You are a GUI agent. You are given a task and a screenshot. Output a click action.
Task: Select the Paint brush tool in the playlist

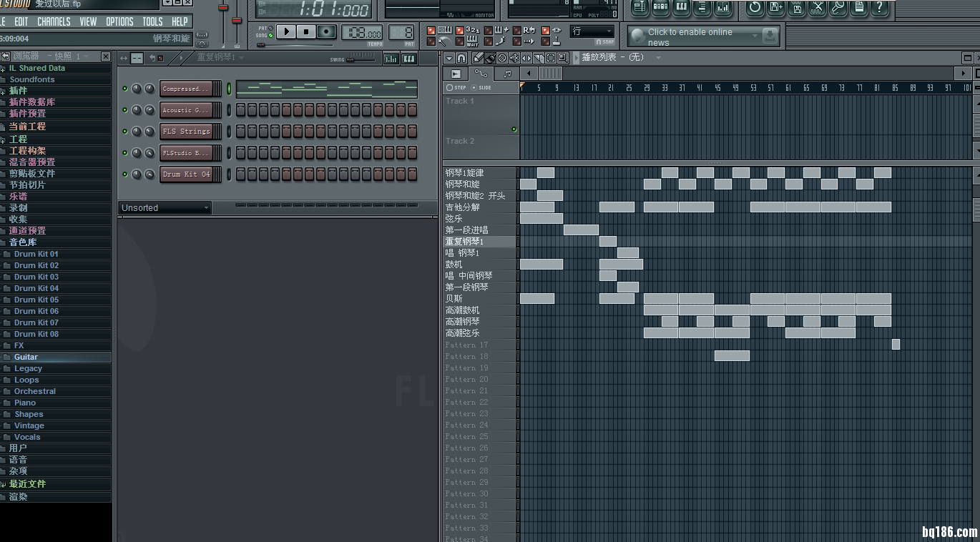[x=490, y=58]
